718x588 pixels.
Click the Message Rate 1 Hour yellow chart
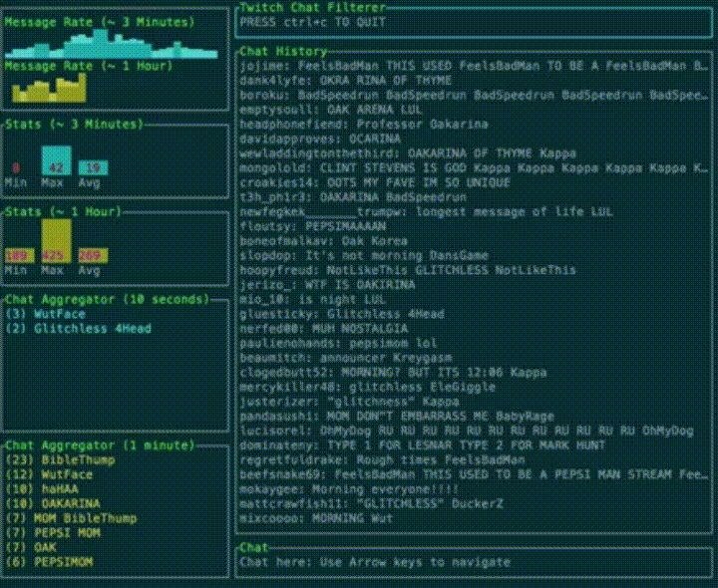point(49,88)
